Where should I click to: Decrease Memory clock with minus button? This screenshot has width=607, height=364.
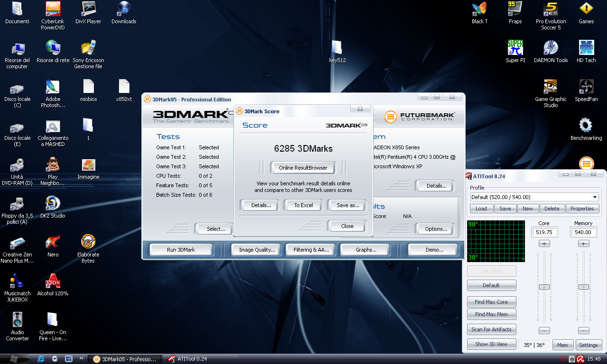point(584,331)
